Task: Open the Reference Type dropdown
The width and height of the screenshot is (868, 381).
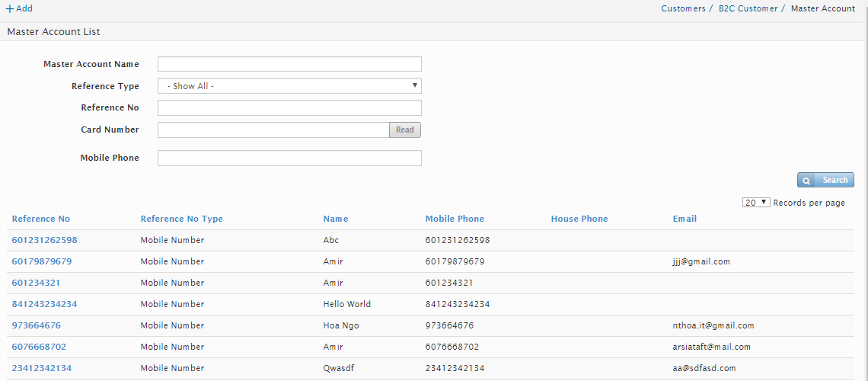Action: (289, 86)
